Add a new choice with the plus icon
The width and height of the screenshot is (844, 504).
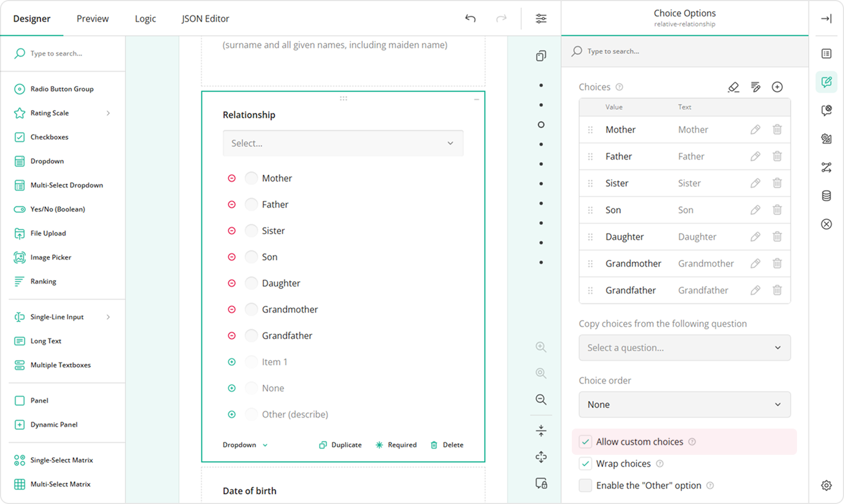click(x=777, y=86)
